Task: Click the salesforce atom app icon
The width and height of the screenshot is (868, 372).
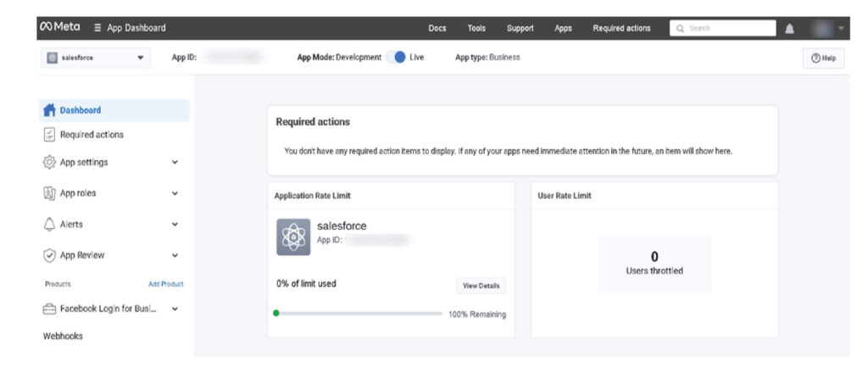Action: 293,237
